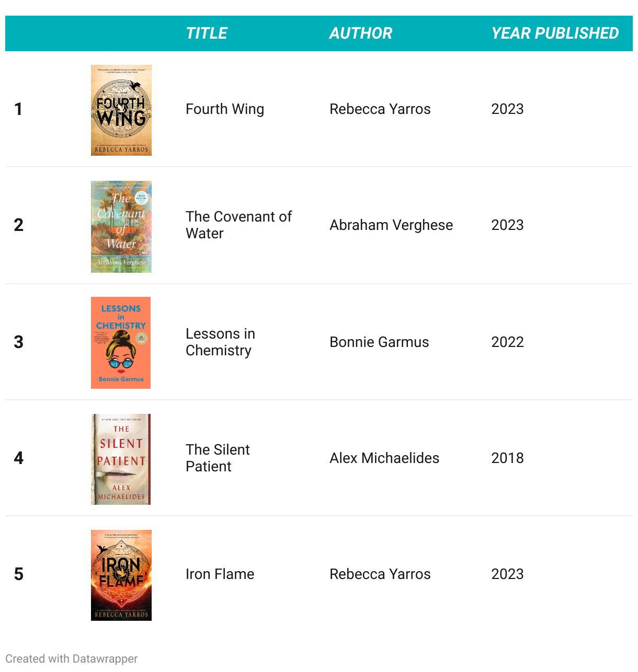This screenshot has height=672, width=638.
Task: Select the Fourth Wing title text
Action: point(225,109)
